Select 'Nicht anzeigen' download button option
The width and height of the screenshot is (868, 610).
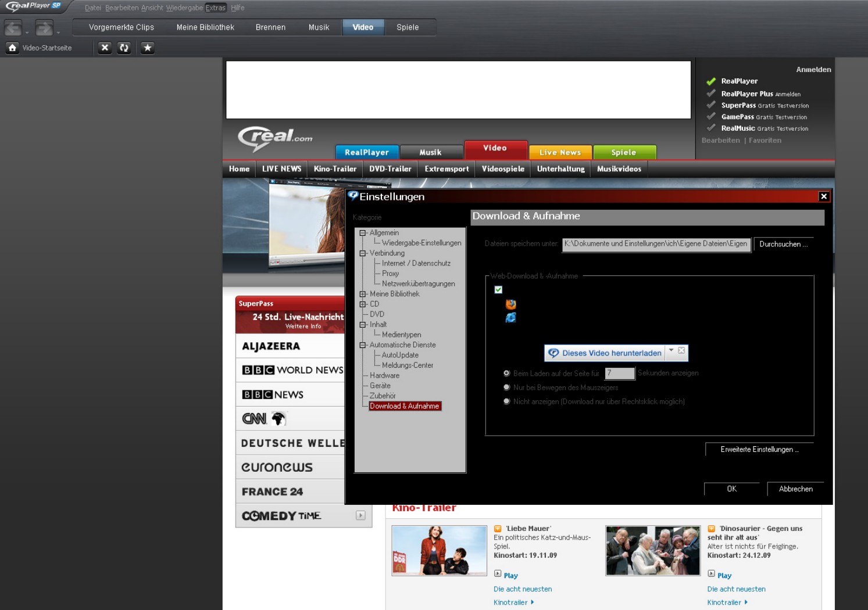point(506,401)
